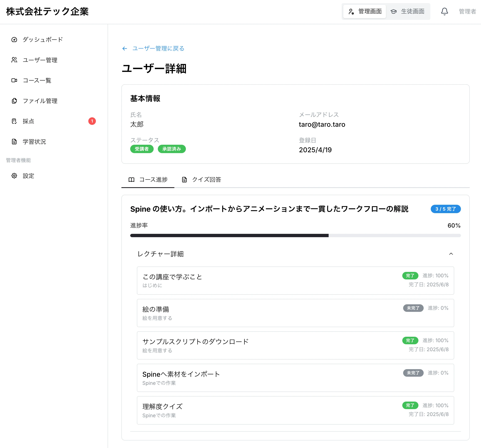Click the name value 太郎

pyautogui.click(x=137, y=124)
